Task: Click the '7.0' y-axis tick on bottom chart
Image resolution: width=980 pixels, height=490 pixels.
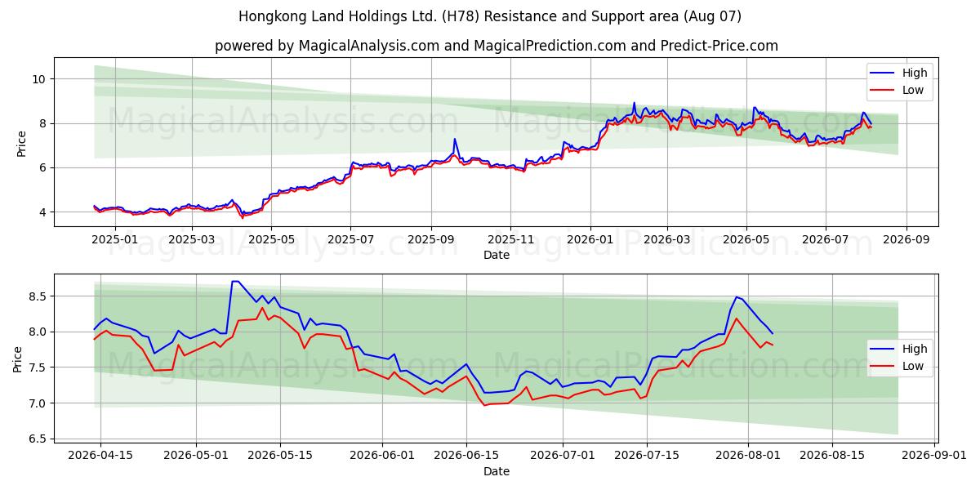Action: 39,403
